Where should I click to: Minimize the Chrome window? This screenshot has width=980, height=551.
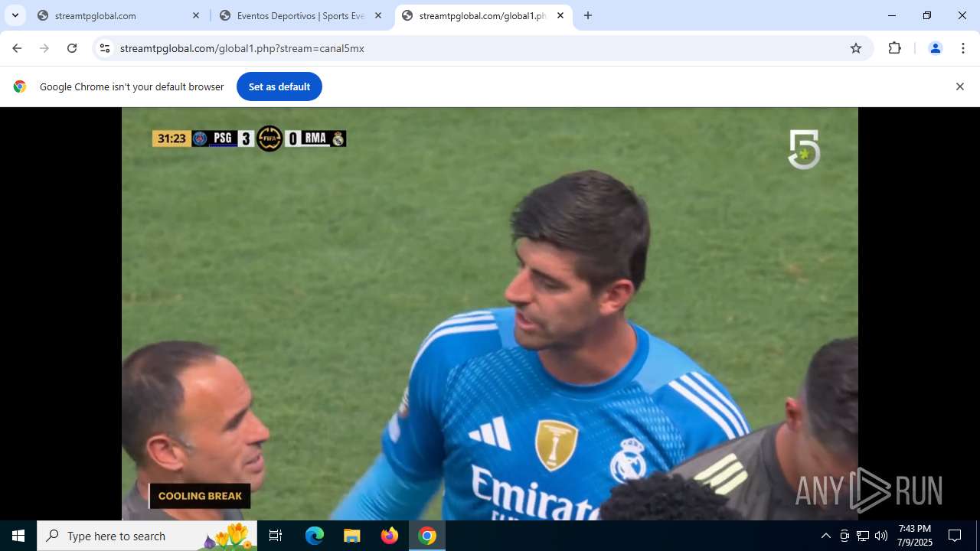892,15
